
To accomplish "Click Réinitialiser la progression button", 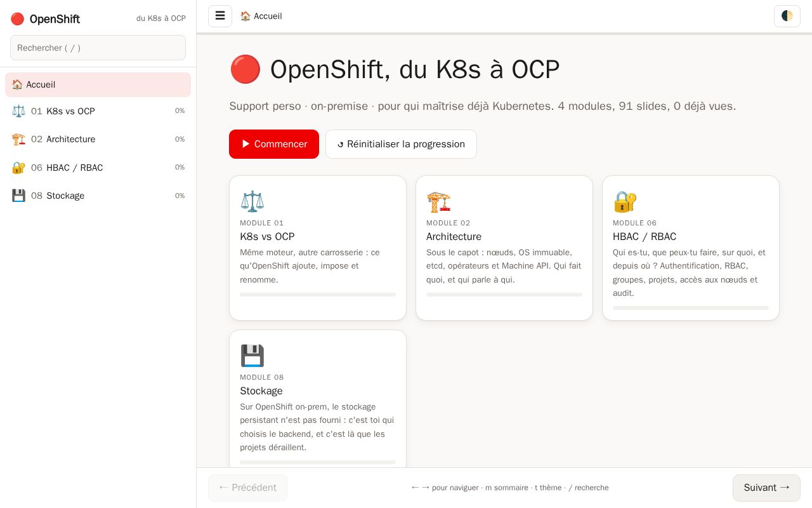I will coord(401,144).
